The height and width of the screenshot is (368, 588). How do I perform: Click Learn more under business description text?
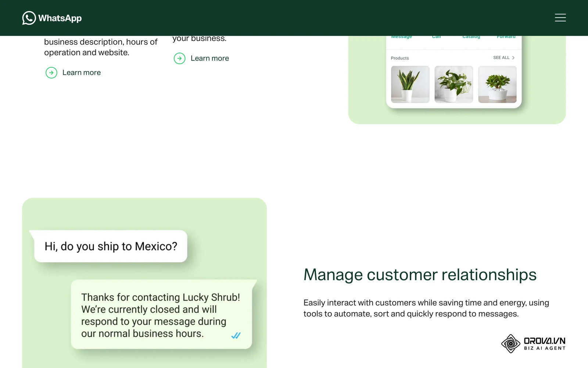(x=82, y=72)
